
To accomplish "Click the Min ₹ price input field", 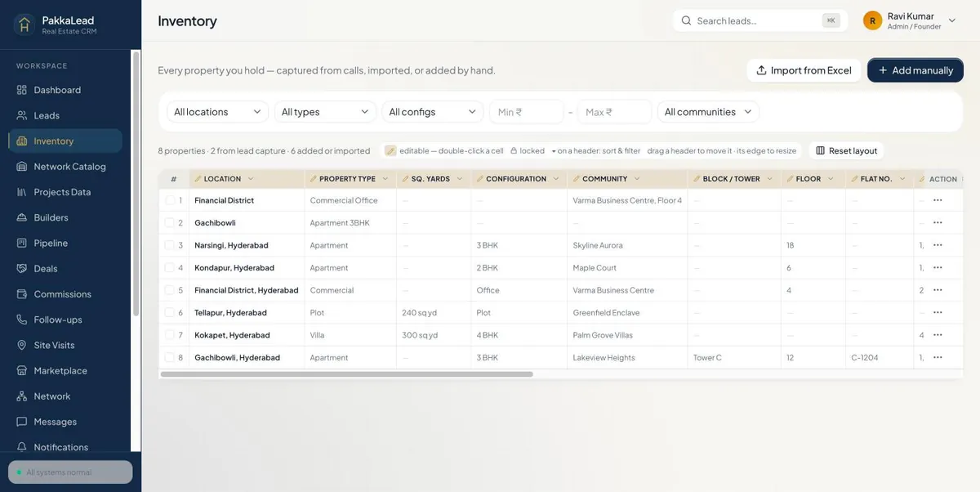I will 527,112.
